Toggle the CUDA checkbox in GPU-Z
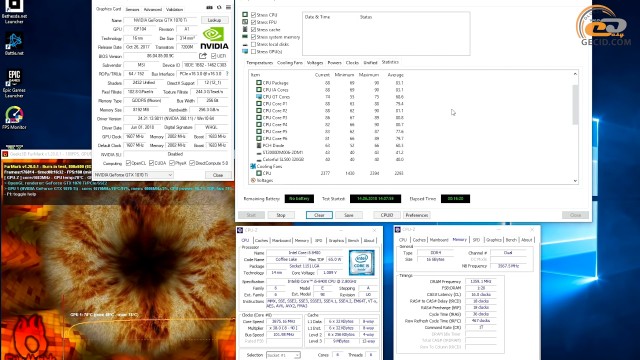 click(151, 163)
